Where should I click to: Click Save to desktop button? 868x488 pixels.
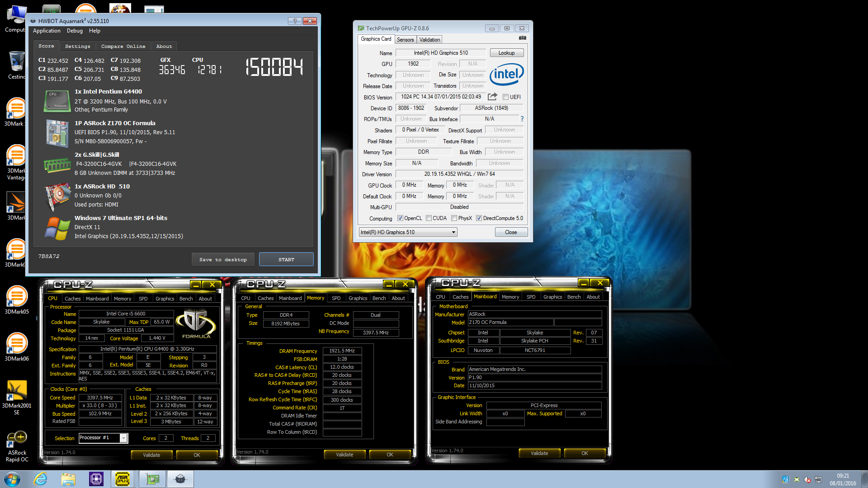point(223,259)
